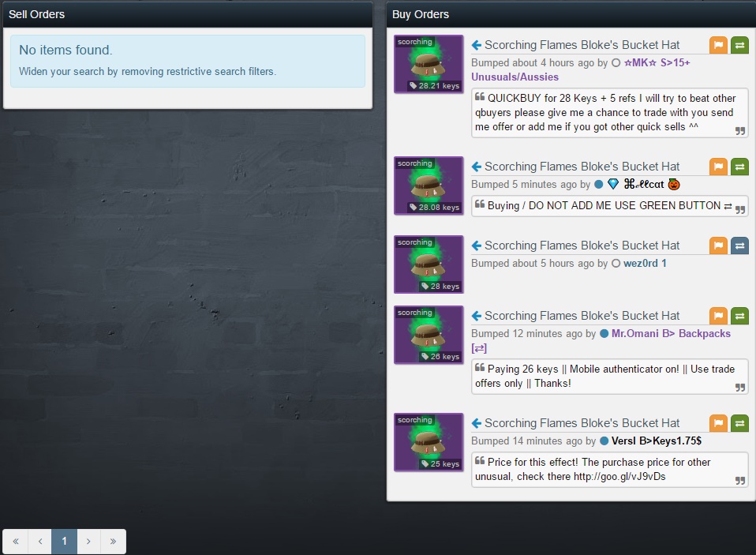Click the 28.21 keys Bucket Hat thumbnail
This screenshot has height=555, width=756.
[x=429, y=64]
